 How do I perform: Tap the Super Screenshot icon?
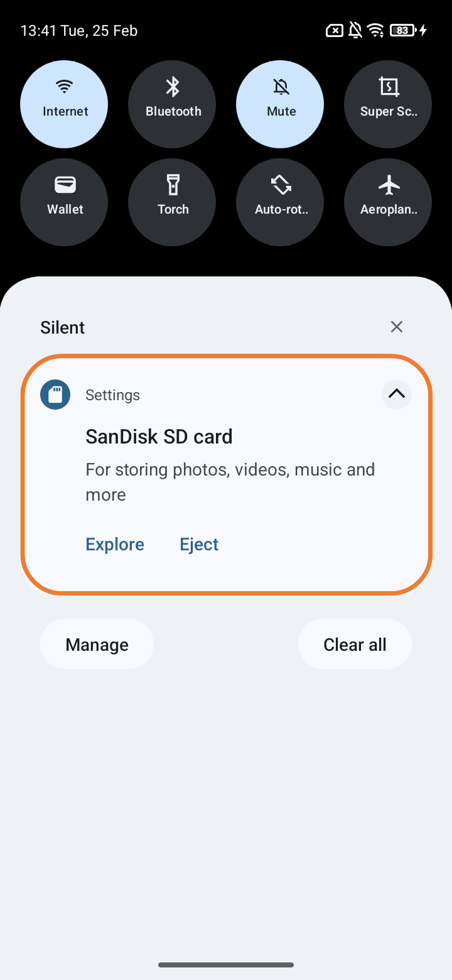point(388,104)
